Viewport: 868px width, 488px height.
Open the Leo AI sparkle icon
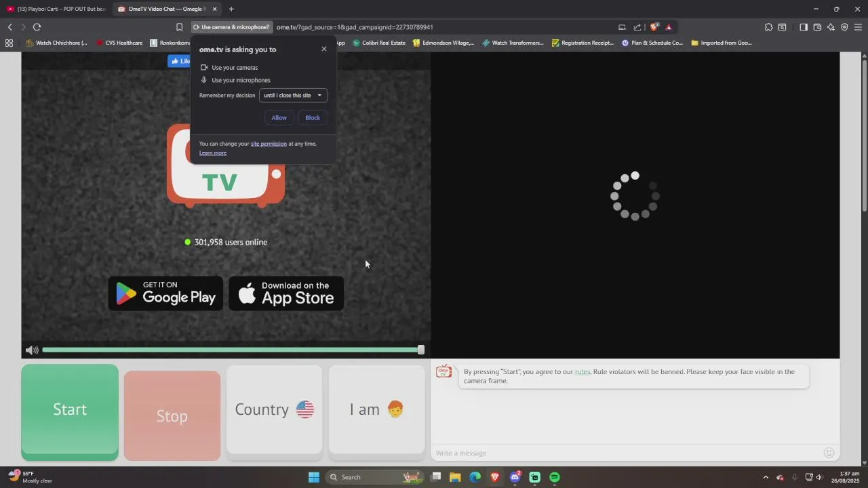click(x=831, y=27)
